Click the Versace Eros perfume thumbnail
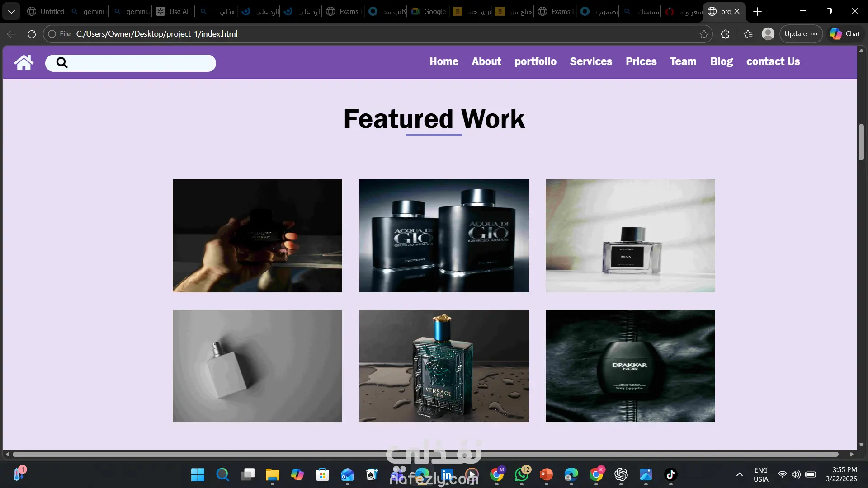Viewport: 868px width, 488px height. click(443, 366)
